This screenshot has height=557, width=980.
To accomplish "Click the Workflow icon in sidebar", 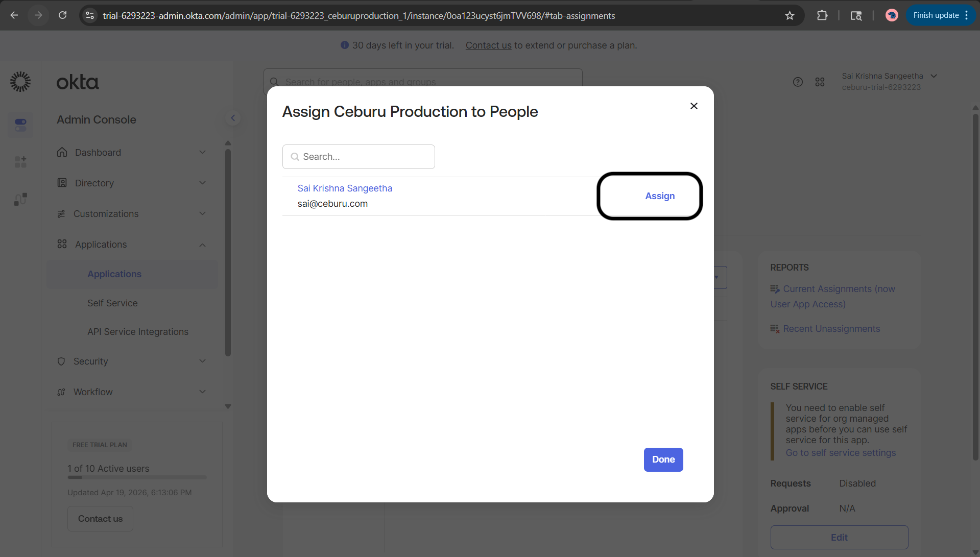I will [61, 392].
